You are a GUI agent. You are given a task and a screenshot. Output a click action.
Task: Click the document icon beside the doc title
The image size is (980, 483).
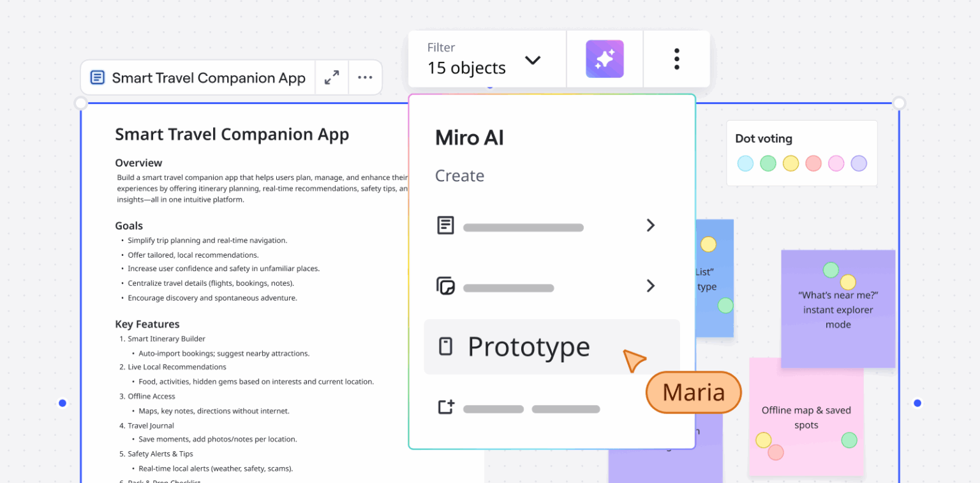98,78
